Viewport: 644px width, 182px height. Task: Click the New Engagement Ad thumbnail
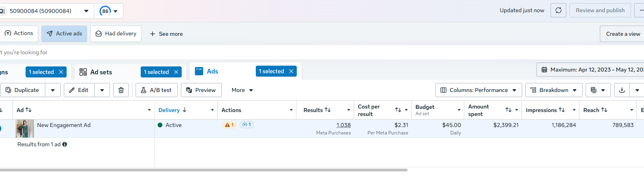[25, 129]
